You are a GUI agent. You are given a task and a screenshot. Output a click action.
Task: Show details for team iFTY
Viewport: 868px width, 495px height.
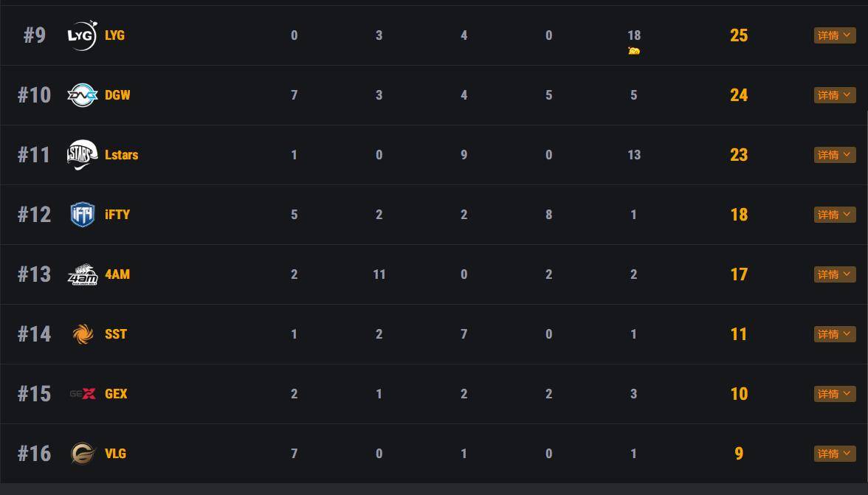tap(835, 215)
